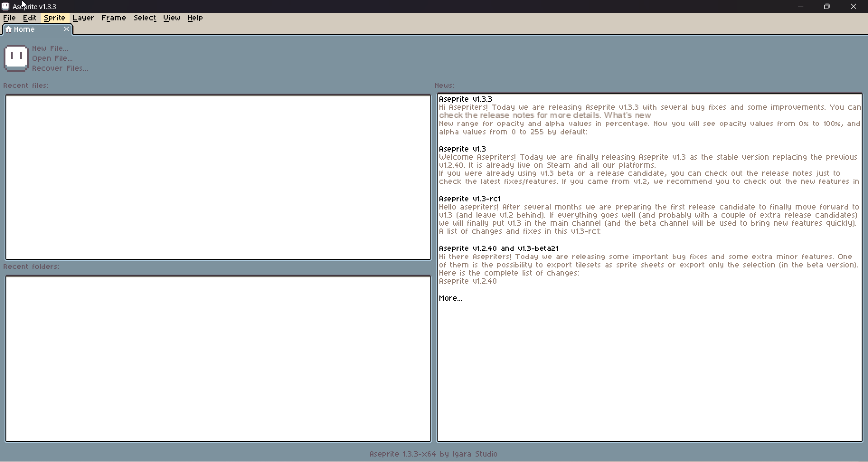Minimize the Aseprite window
868x462 pixels.
point(801,6)
